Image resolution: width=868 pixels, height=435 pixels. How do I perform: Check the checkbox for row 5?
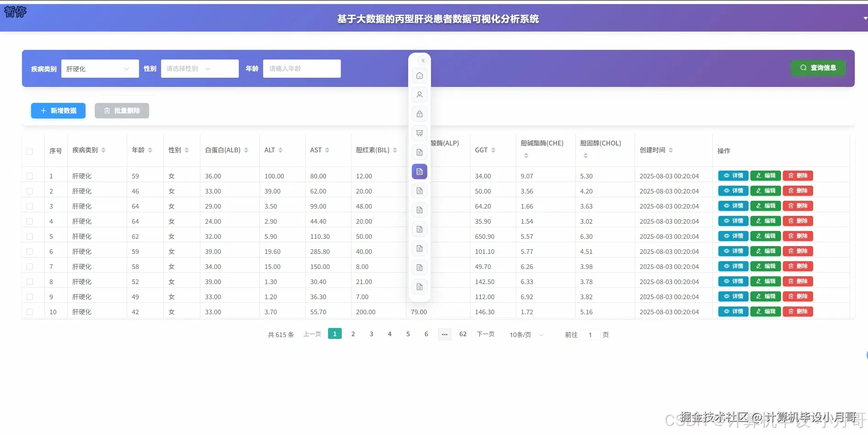click(30, 236)
